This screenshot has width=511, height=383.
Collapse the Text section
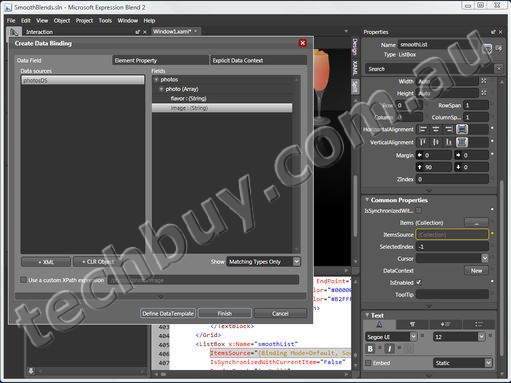tap(367, 315)
